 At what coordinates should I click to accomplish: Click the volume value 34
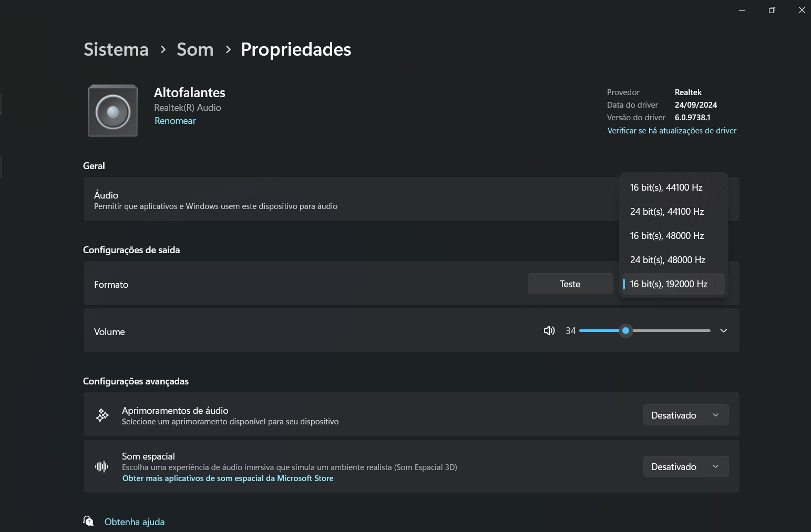point(570,330)
